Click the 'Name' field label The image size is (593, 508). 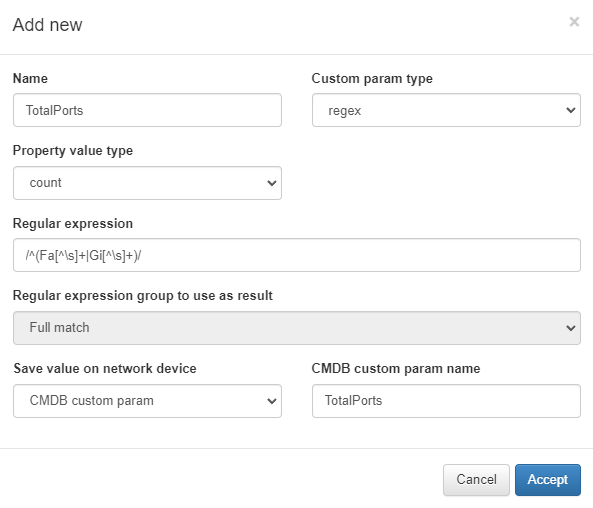tap(30, 78)
